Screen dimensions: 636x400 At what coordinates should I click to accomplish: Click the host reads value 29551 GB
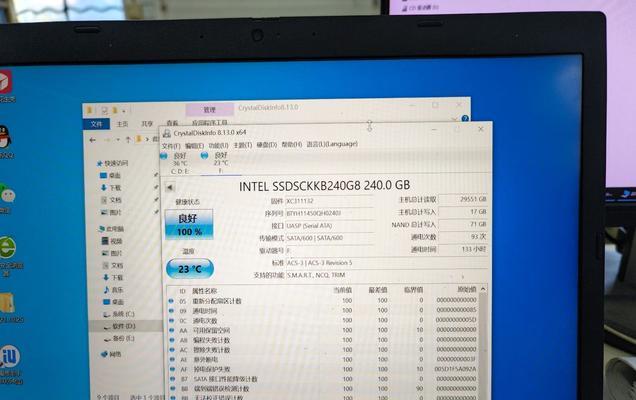point(463,199)
